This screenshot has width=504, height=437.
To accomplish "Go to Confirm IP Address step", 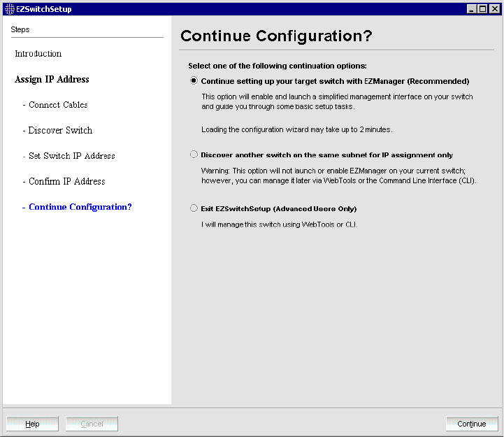I will (67, 181).
